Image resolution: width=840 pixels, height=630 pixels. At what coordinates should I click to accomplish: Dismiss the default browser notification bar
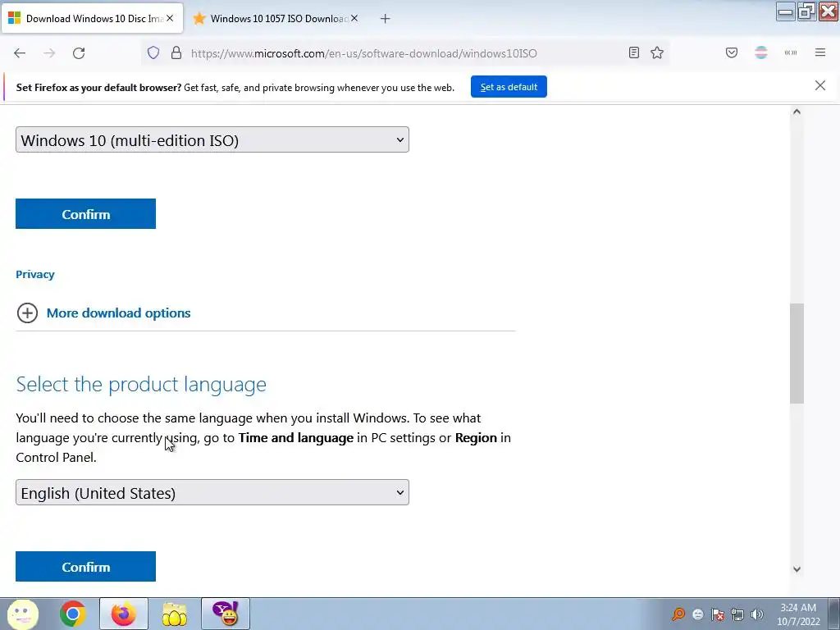820,85
